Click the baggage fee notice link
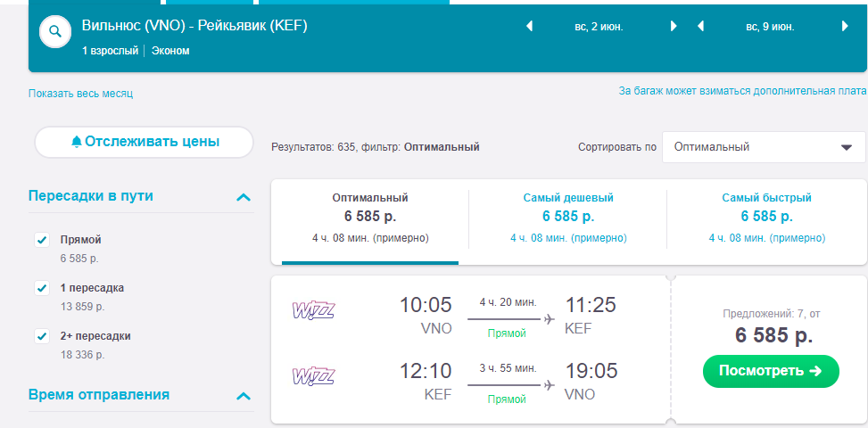This screenshot has height=428, width=868. coord(742,91)
